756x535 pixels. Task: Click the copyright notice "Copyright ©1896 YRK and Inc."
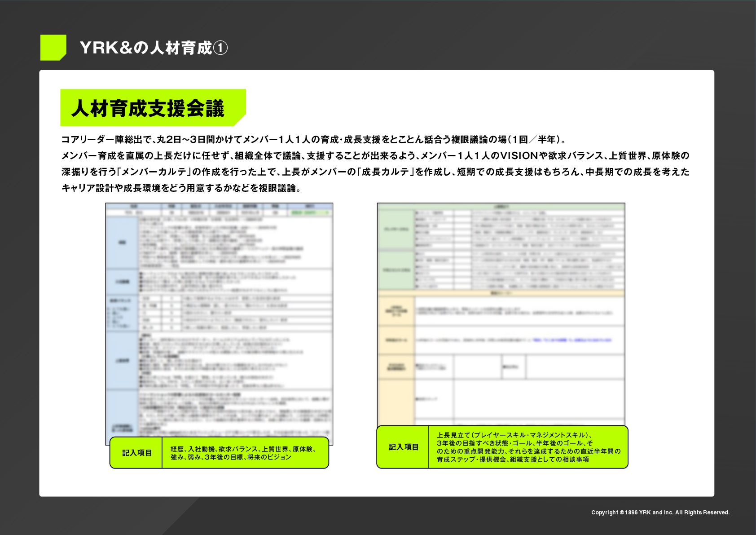[x=632, y=513]
